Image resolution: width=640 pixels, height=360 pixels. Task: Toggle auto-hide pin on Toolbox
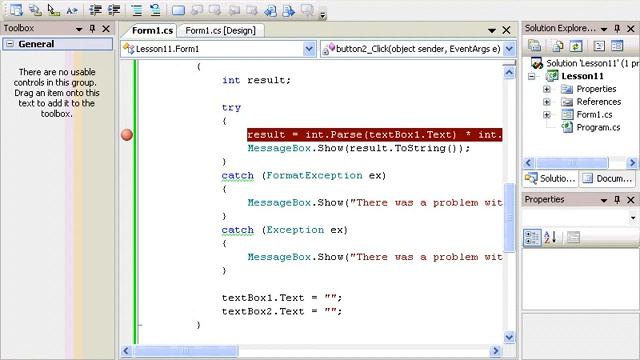[93, 28]
